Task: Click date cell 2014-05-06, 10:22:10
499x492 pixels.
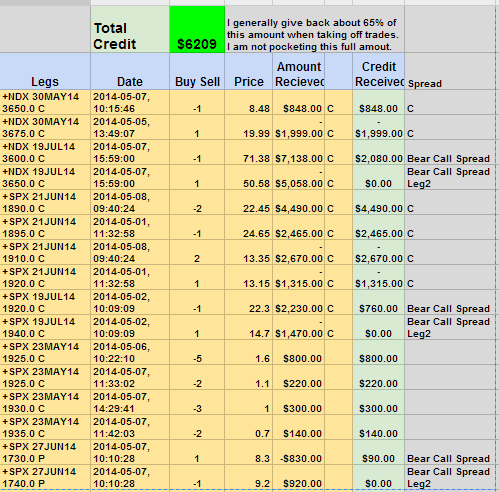Action: (130, 352)
